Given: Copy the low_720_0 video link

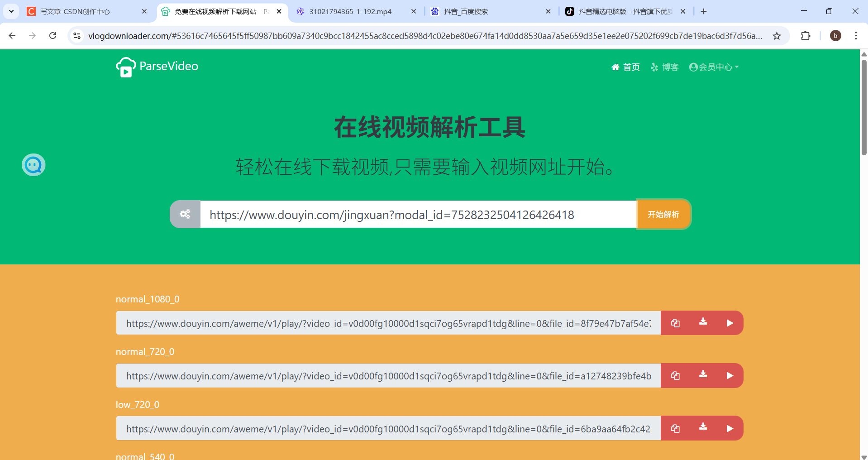Looking at the screenshot, I should pyautogui.click(x=675, y=428).
